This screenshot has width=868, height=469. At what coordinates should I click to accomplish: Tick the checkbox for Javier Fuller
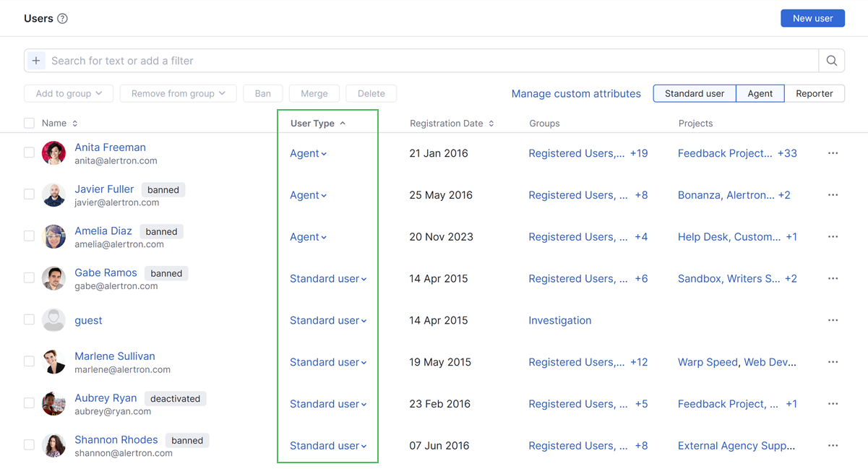29,194
